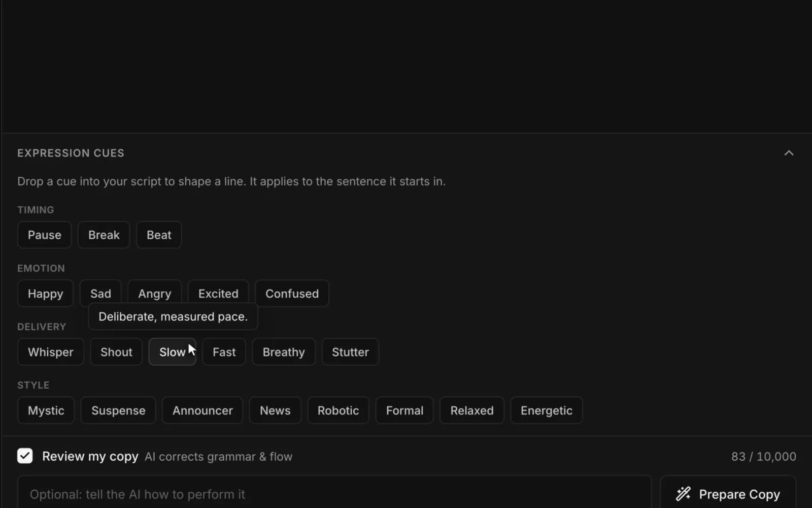Click the 'Deliberate, measured pace.' tooltip text
The image size is (812, 508).
[x=173, y=316]
